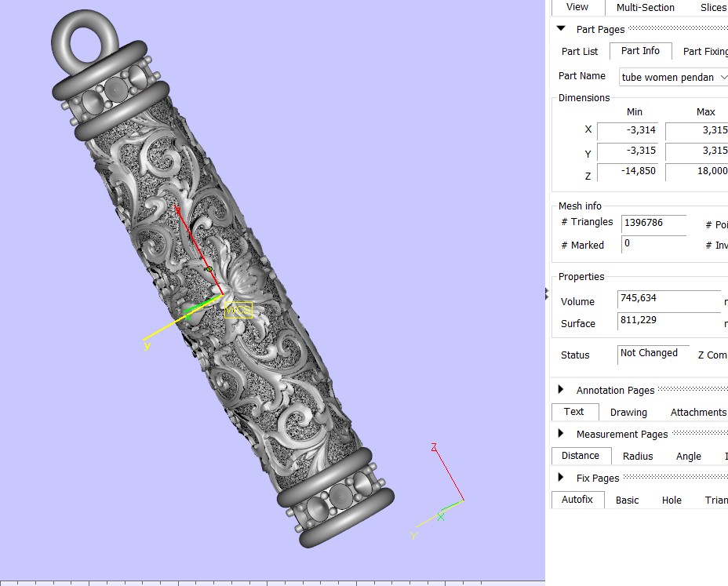
Task: Click the Y Min dimension field
Action: [628, 151]
